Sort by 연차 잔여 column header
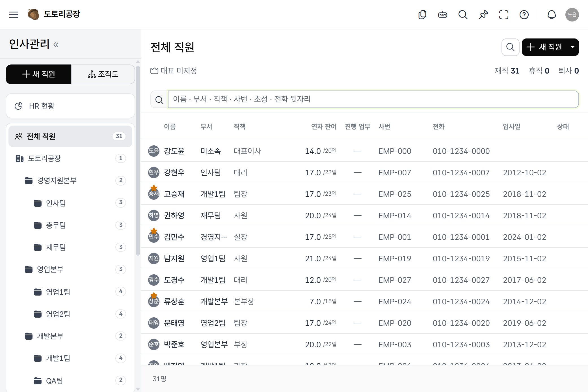This screenshot has height=392, width=588. pos(324,126)
